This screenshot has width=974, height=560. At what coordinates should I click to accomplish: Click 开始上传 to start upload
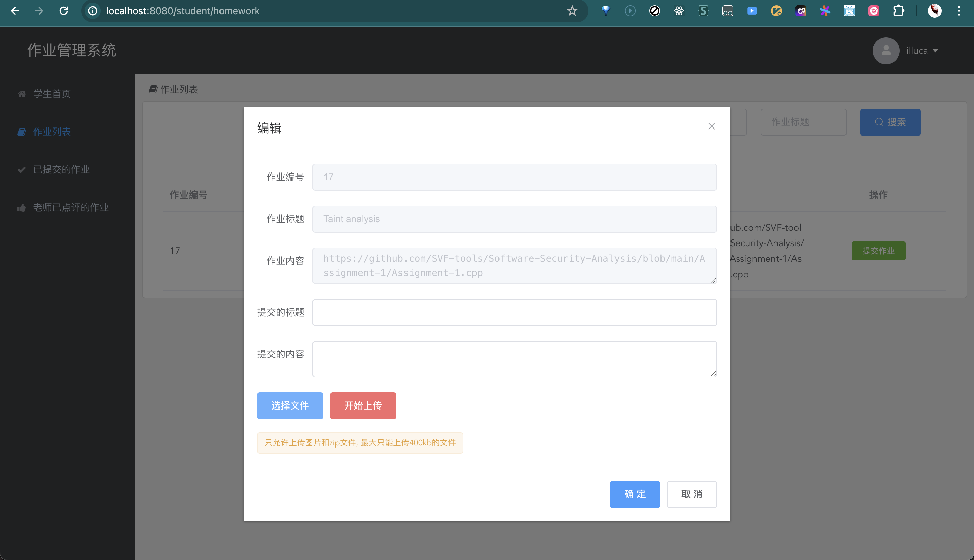(x=363, y=405)
